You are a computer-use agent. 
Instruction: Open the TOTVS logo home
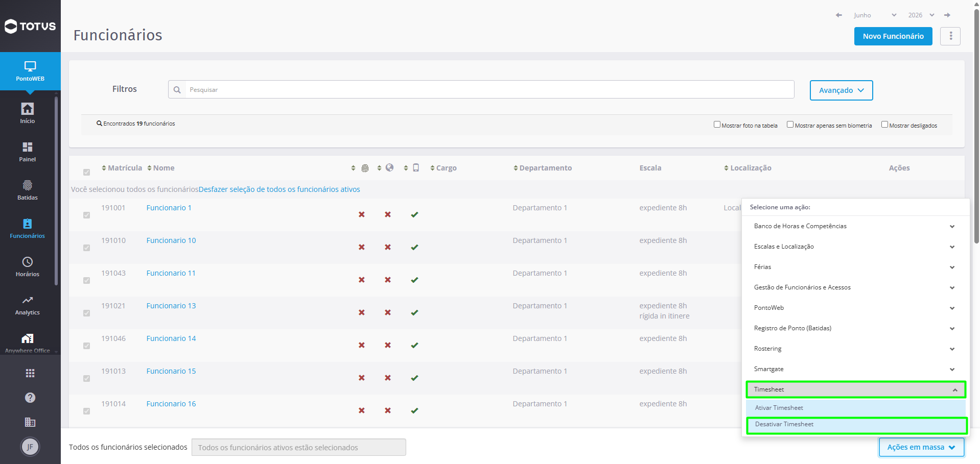(x=30, y=26)
